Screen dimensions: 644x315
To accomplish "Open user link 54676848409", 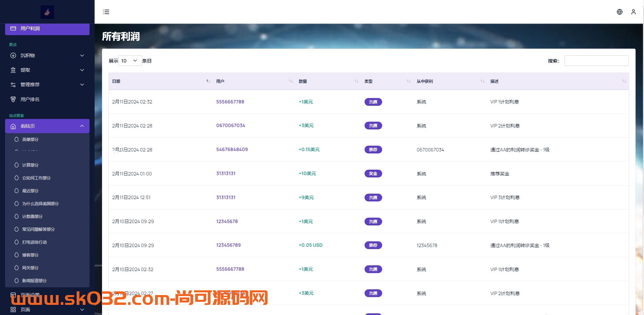I will pos(232,149).
